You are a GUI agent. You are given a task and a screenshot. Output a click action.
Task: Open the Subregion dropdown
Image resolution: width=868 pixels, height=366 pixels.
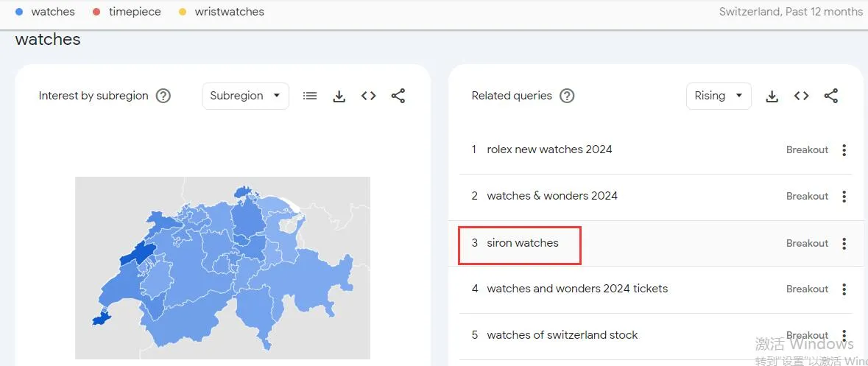246,96
